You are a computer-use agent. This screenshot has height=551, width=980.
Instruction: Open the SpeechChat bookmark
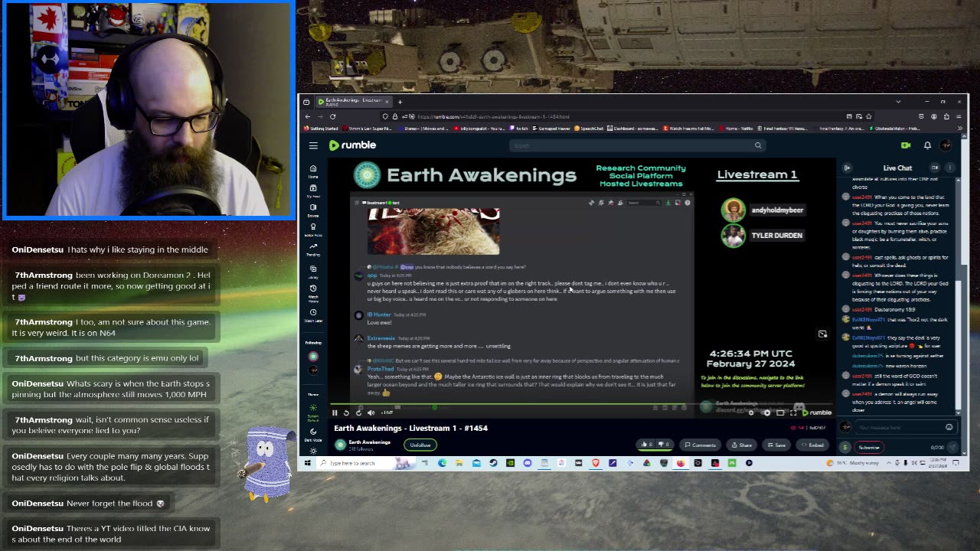tap(589, 129)
